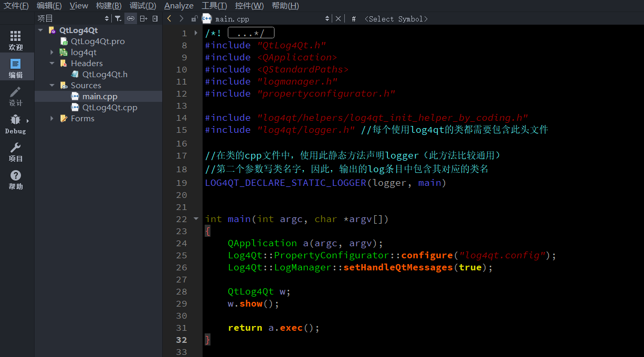The height and width of the screenshot is (357, 644).
Task: Select the Forms folder label
Action: pyautogui.click(x=82, y=118)
